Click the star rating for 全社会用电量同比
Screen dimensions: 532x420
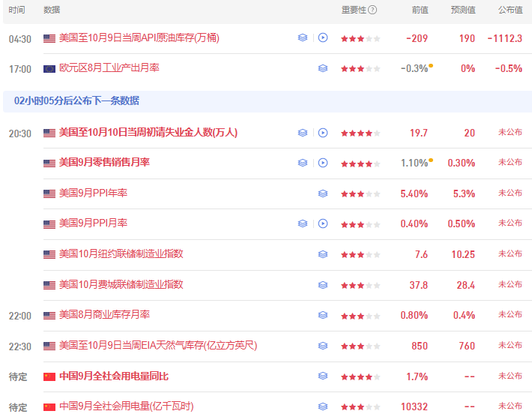point(360,377)
